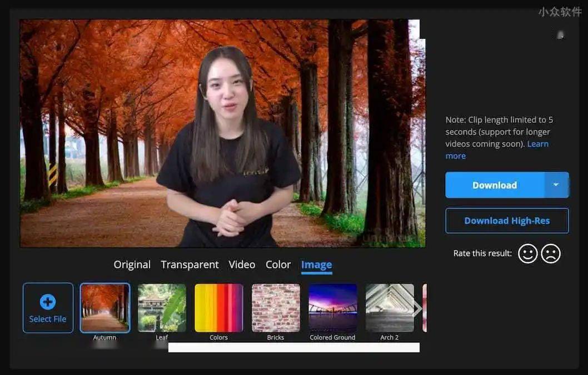Viewport: 588px width, 375px height.
Task: Pick the rainbow Colors background swatch
Action: (x=219, y=308)
